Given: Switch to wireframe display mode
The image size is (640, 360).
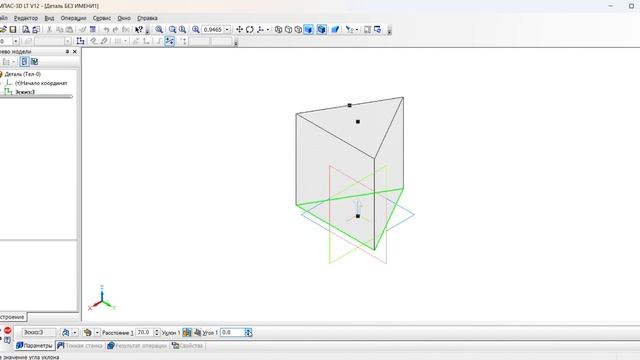Looking at the screenshot, I should (278, 29).
